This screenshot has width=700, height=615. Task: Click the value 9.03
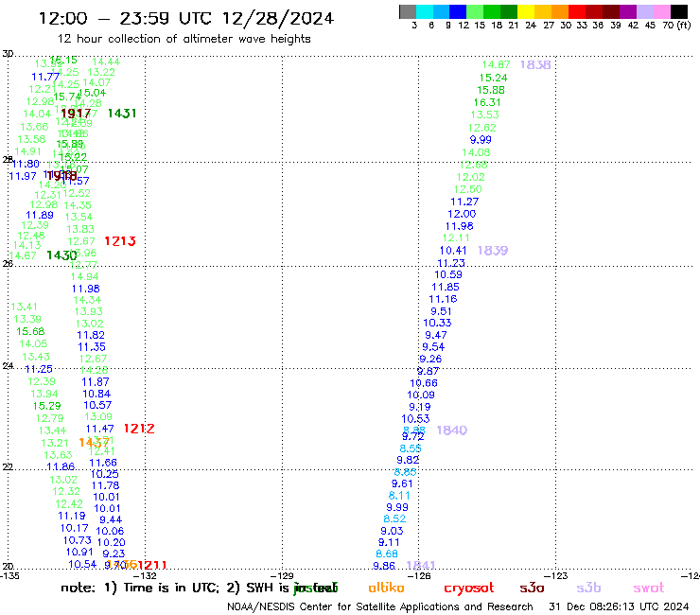(392, 531)
